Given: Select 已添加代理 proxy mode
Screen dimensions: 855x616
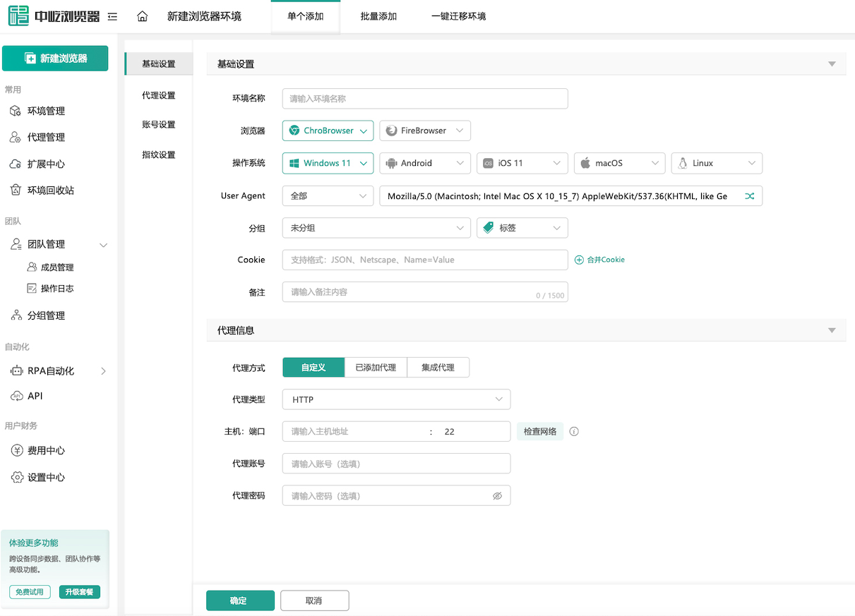Looking at the screenshot, I should 376,368.
